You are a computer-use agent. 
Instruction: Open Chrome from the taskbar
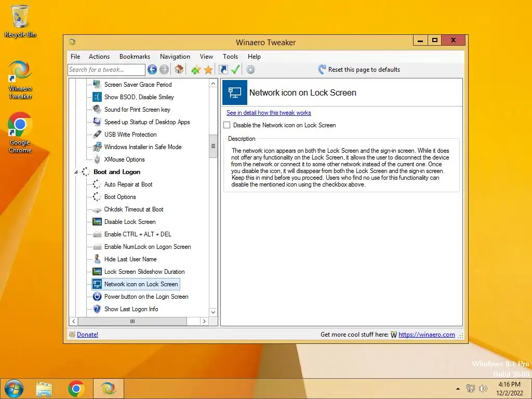pyautogui.click(x=76, y=389)
